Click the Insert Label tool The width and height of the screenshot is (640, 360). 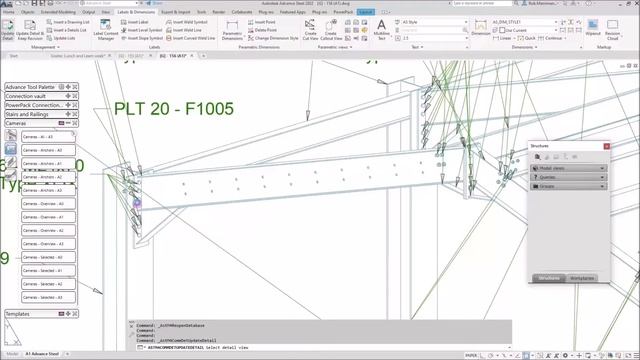coord(135,22)
